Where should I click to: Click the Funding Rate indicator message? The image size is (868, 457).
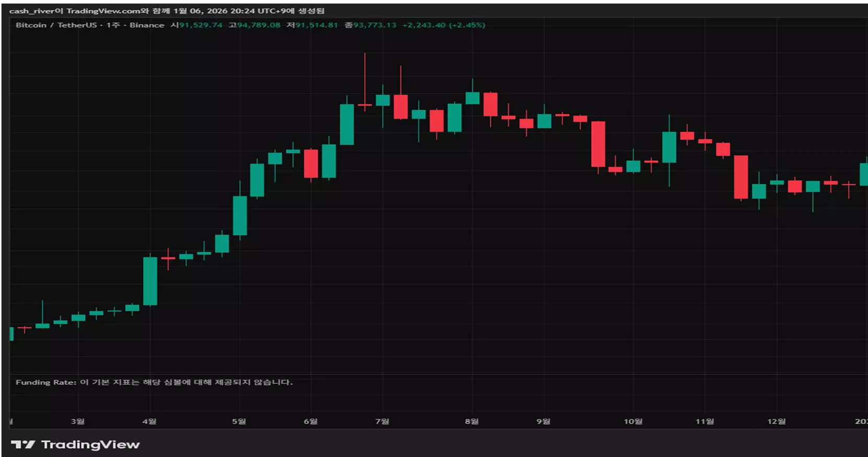[x=154, y=382]
